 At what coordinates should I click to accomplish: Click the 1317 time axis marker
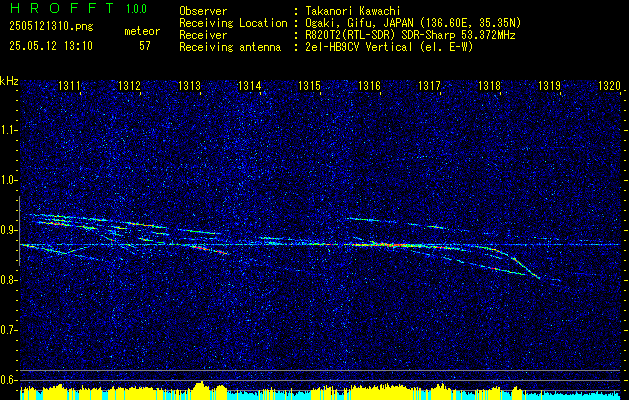tap(429, 85)
